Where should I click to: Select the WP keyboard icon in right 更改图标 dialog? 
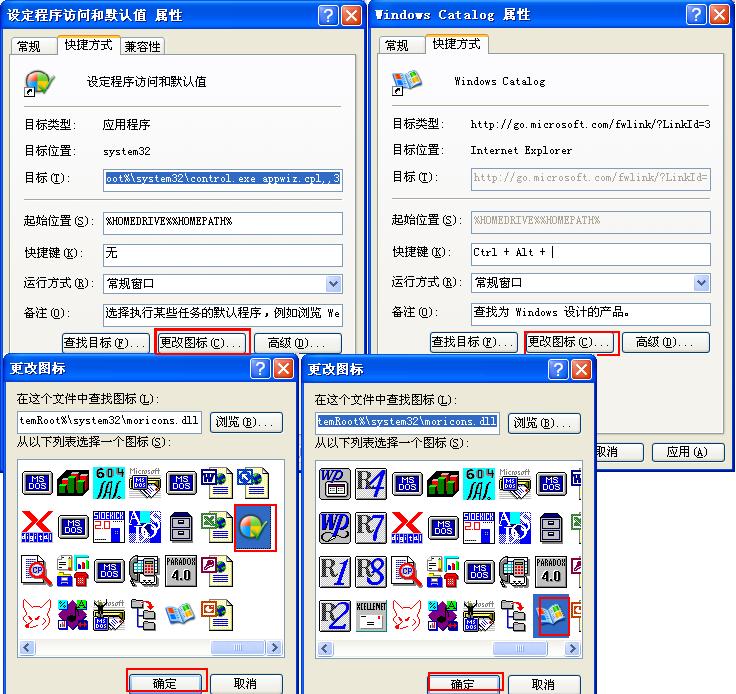(x=335, y=484)
